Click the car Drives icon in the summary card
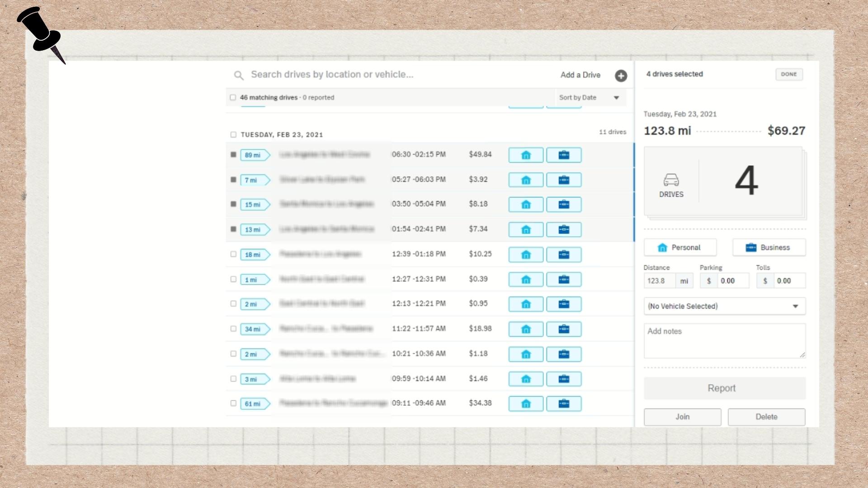868x488 pixels. [671, 180]
